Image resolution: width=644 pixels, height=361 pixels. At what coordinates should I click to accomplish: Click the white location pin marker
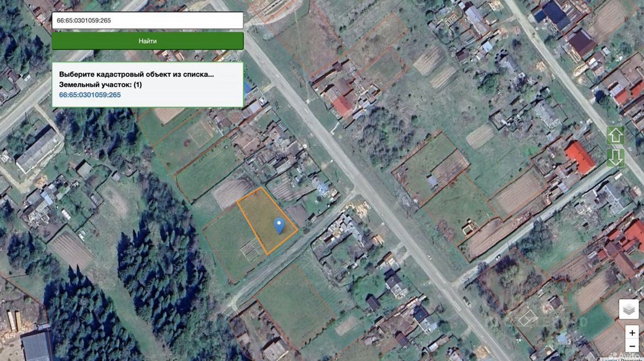point(279,226)
